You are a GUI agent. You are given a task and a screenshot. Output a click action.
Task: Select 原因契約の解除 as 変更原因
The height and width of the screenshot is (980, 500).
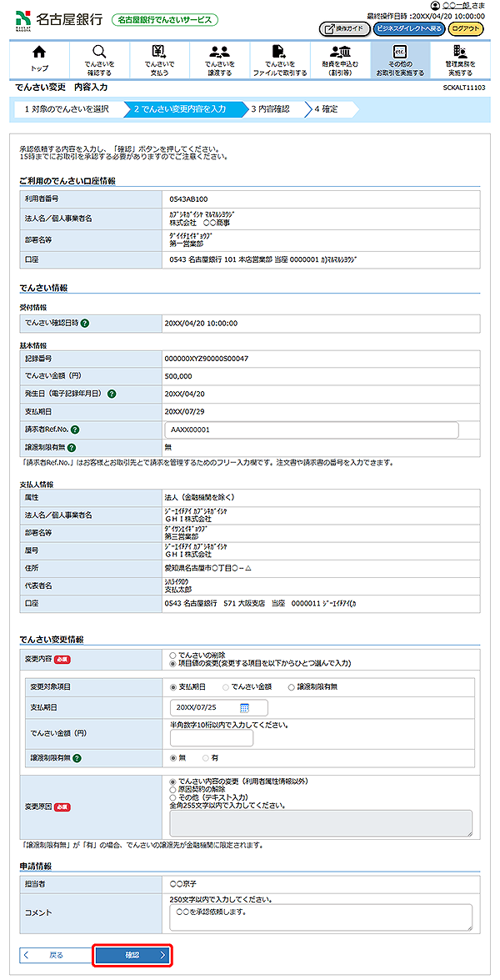pyautogui.click(x=172, y=790)
